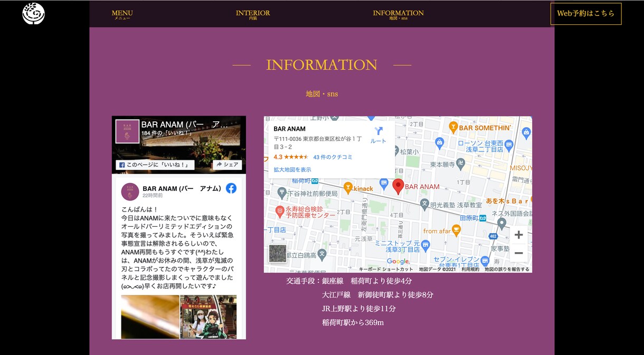Image resolution: width=644 pixels, height=355 pixels.
Task: Click 地図の誤りを報告する report link
Action: [x=507, y=269]
